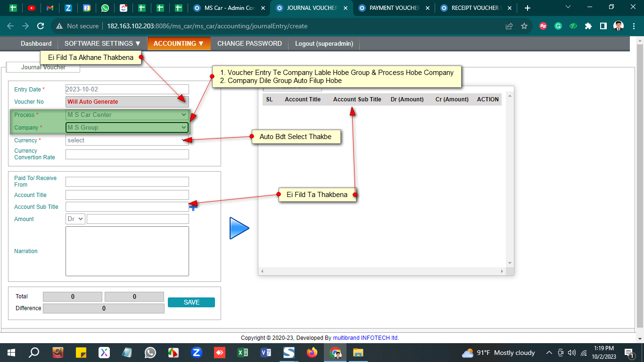Screen dimensions: 644x362
Task: Open the Chrome three-dot menu
Action: pos(634,26)
